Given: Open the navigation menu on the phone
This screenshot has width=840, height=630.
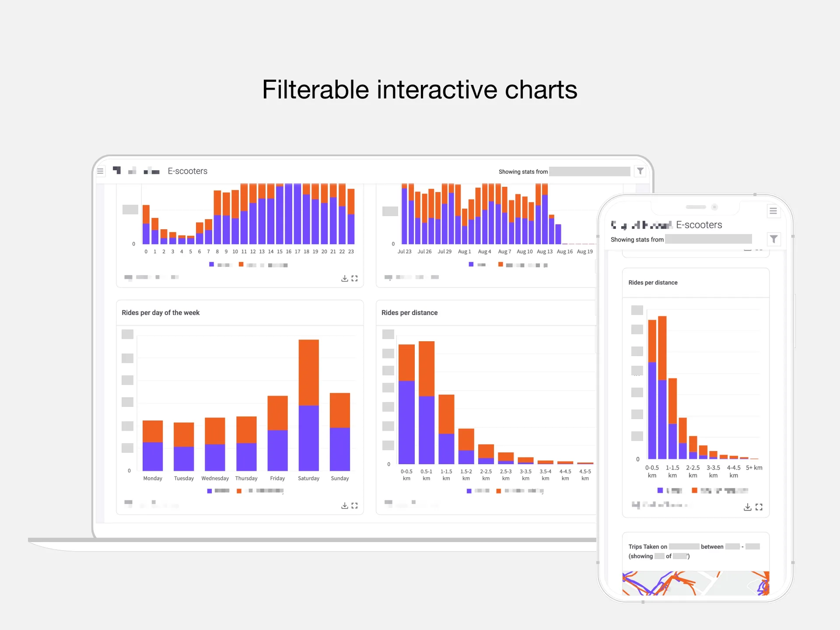Looking at the screenshot, I should (773, 211).
